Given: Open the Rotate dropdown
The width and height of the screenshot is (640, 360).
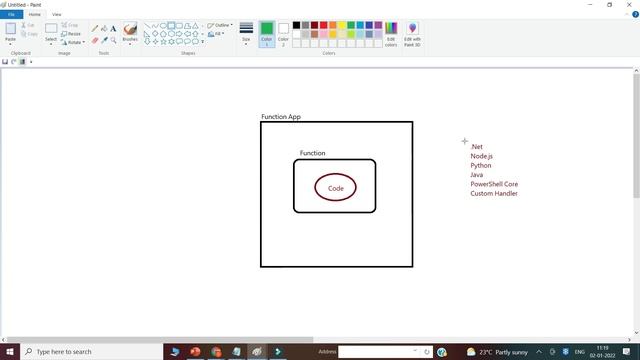Looking at the screenshot, I should coord(73,42).
